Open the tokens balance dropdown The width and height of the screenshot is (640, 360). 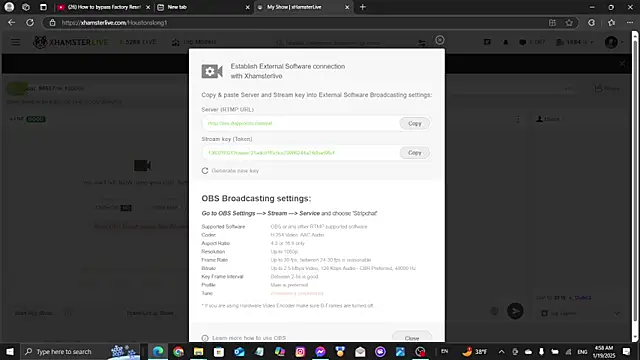pos(575,42)
